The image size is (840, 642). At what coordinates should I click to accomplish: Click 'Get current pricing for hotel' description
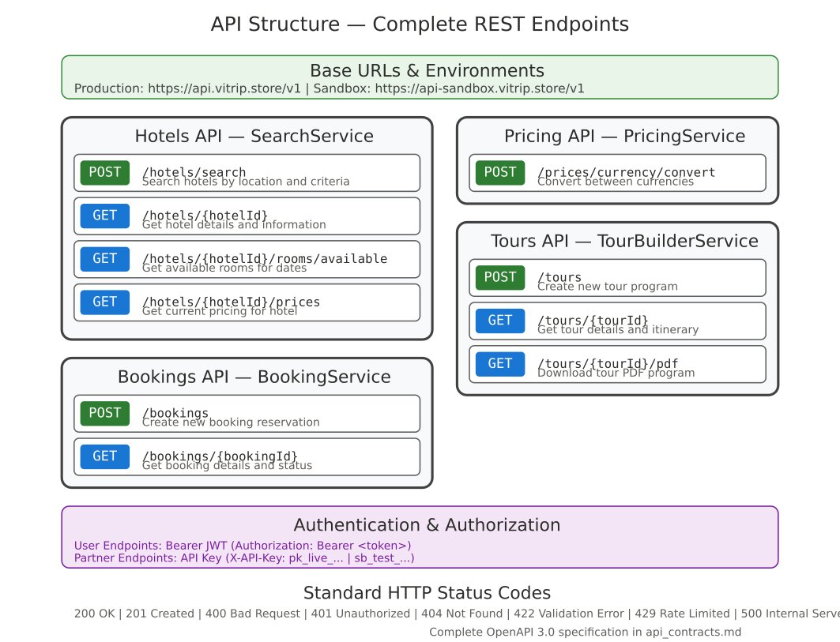(x=220, y=311)
